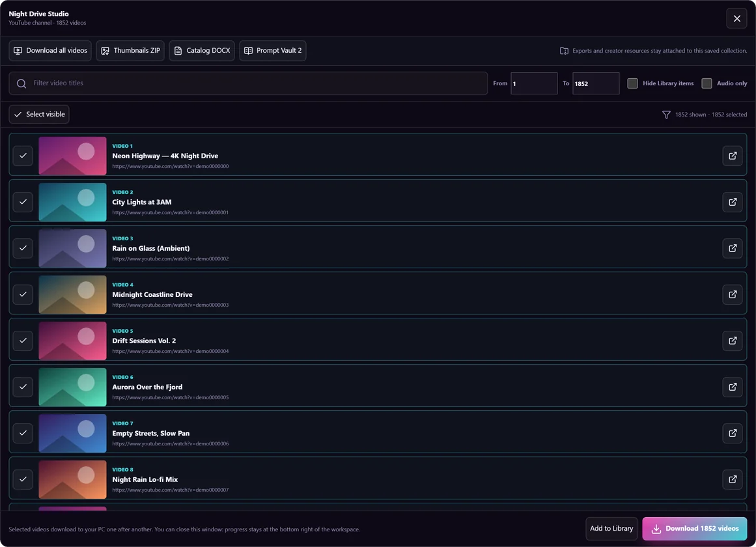756x547 pixels.
Task: Uncheck Night Rain Lo-fi Mix checkbox
Action: (23, 479)
